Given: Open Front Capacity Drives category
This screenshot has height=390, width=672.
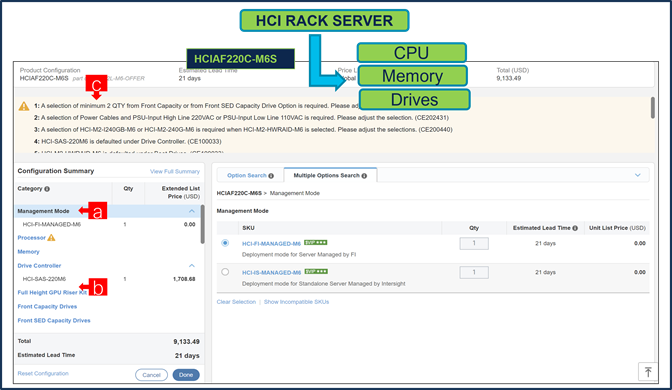Looking at the screenshot, I should point(47,307).
